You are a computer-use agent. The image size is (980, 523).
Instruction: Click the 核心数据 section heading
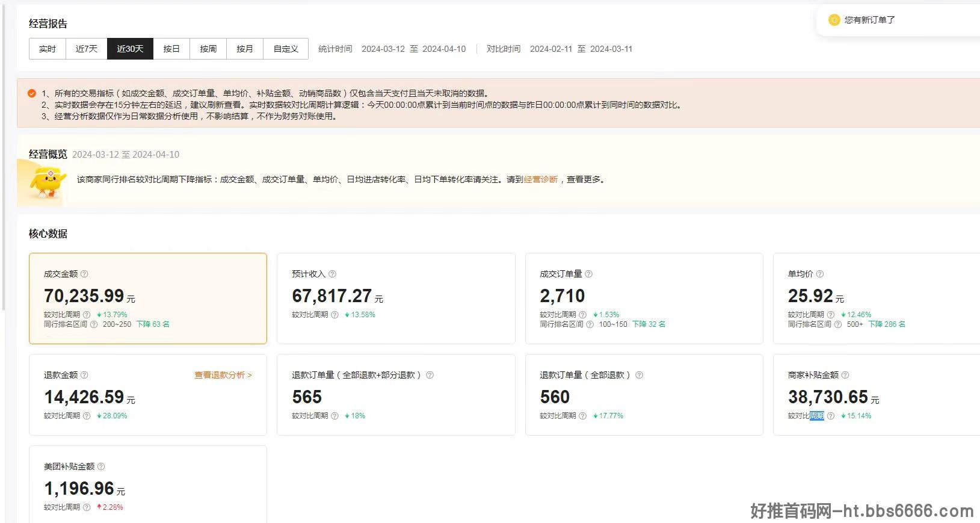pos(48,234)
